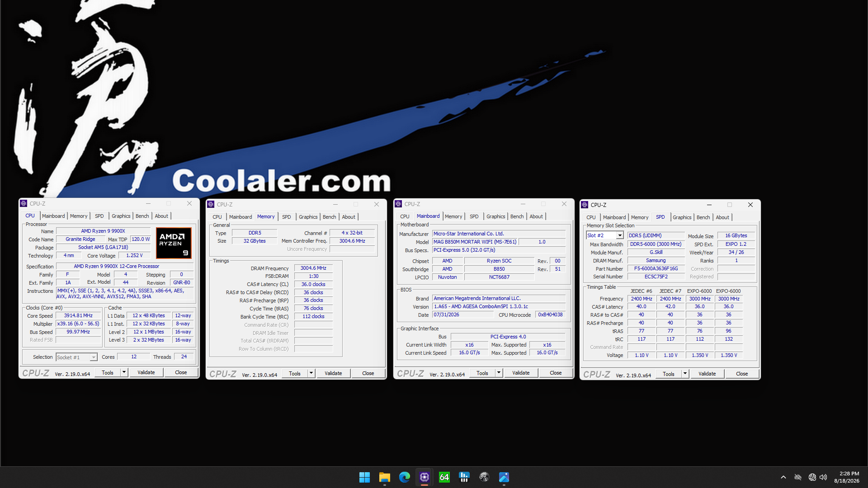This screenshot has height=488, width=868.
Task: Open the Windows Start menu
Action: (364, 477)
